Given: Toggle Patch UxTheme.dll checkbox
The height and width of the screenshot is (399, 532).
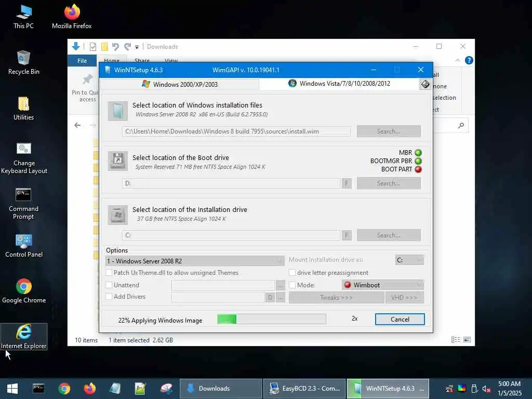Looking at the screenshot, I should point(109,272).
